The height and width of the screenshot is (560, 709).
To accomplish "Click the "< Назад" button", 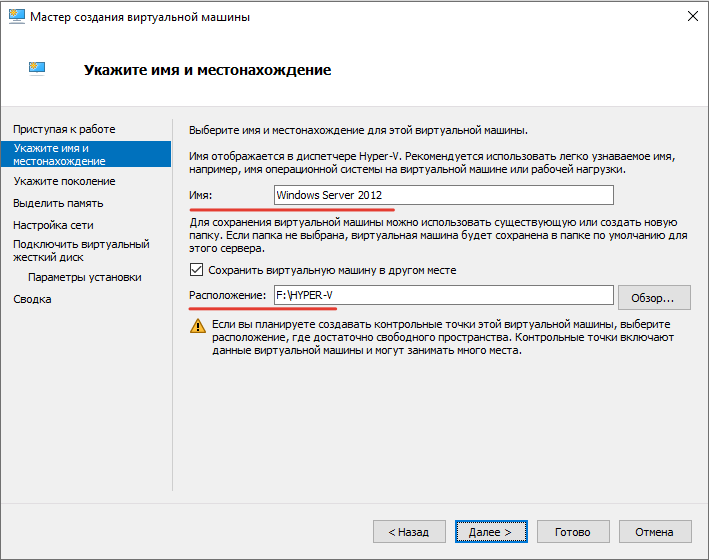I will tap(408, 532).
